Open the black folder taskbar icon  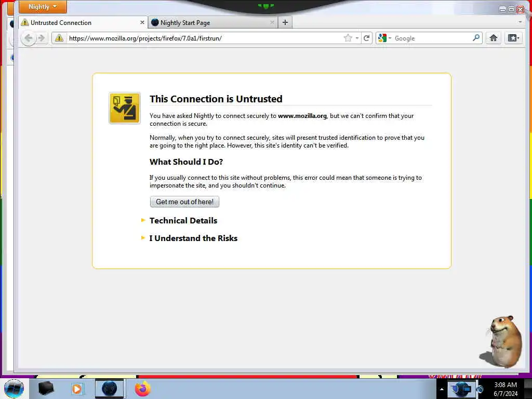pos(46,389)
